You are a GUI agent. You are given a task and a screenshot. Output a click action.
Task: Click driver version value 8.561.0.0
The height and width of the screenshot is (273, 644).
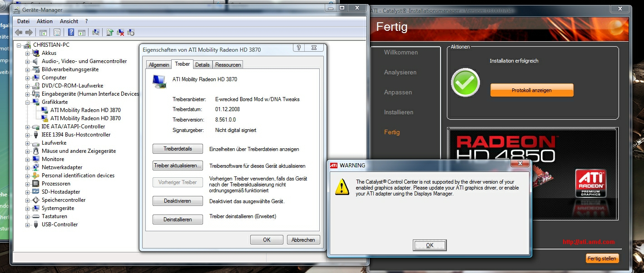coord(225,120)
